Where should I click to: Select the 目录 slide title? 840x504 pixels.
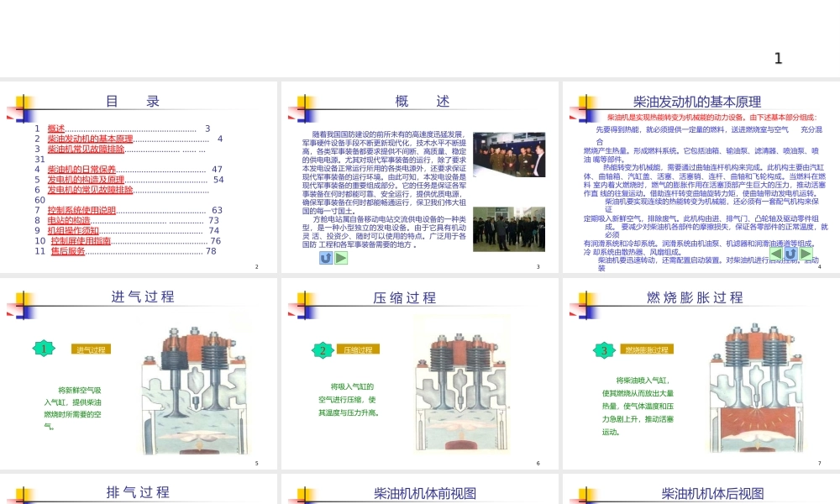click(x=133, y=102)
